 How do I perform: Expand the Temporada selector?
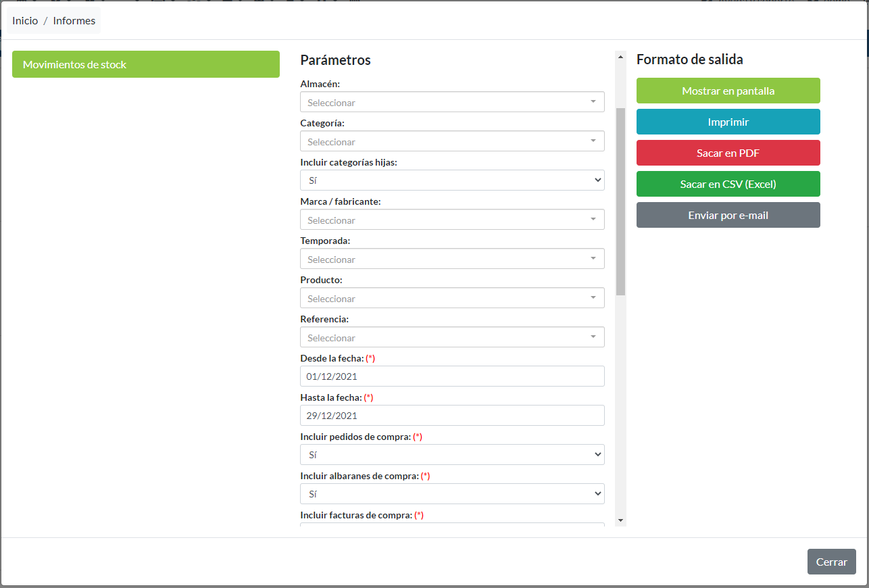coord(451,259)
